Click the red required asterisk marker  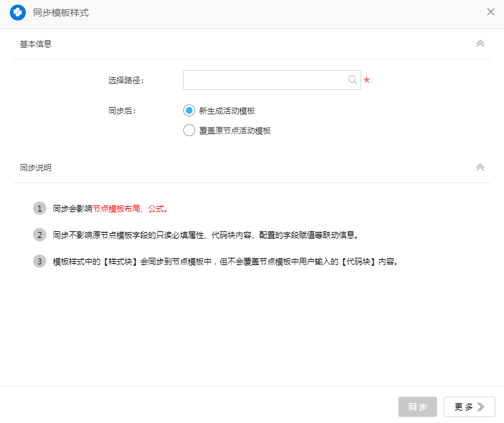(x=367, y=81)
